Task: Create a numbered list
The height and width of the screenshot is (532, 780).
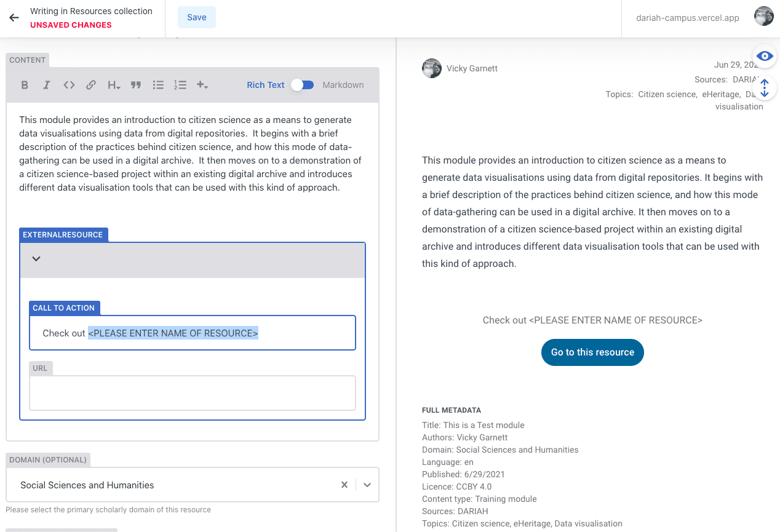Action: point(180,85)
